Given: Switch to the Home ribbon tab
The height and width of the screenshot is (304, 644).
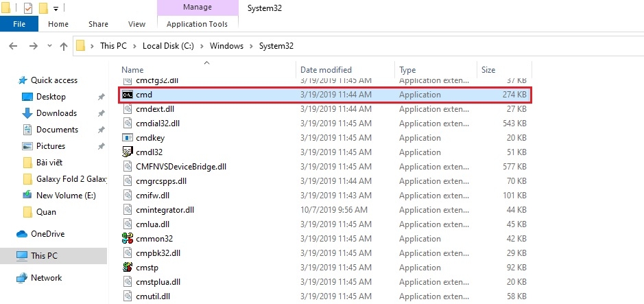Looking at the screenshot, I should tap(58, 24).
